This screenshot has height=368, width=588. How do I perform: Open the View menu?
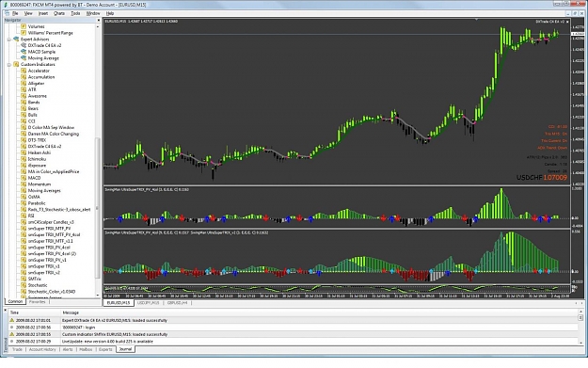pyautogui.click(x=28, y=13)
